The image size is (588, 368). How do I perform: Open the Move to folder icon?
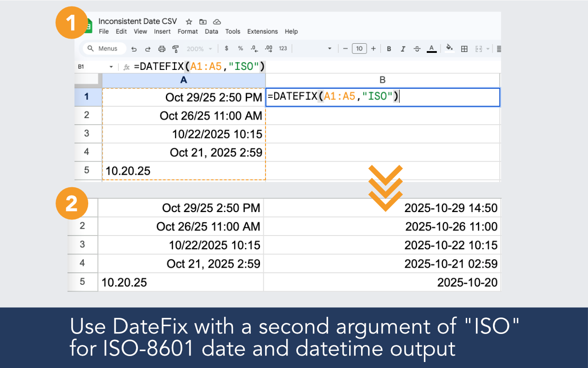click(203, 21)
